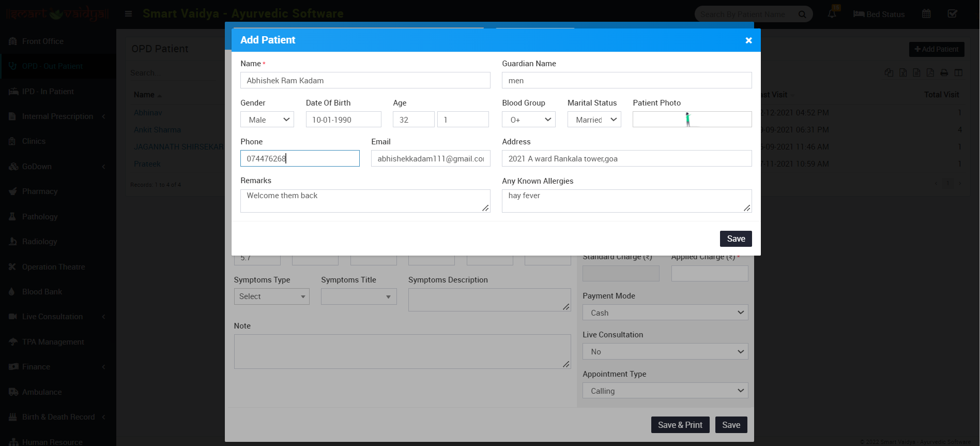
Task: Open Pharmacy in the sidebar
Action: (40, 191)
